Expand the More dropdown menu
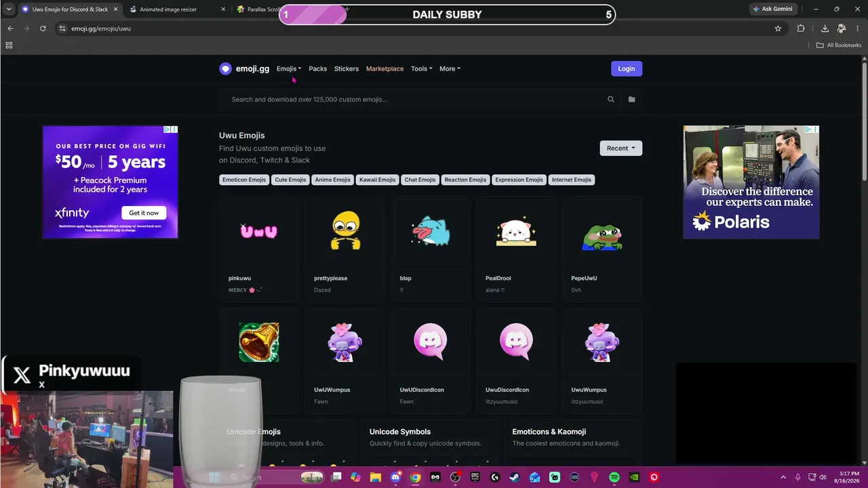The image size is (868, 488). pyautogui.click(x=450, y=68)
